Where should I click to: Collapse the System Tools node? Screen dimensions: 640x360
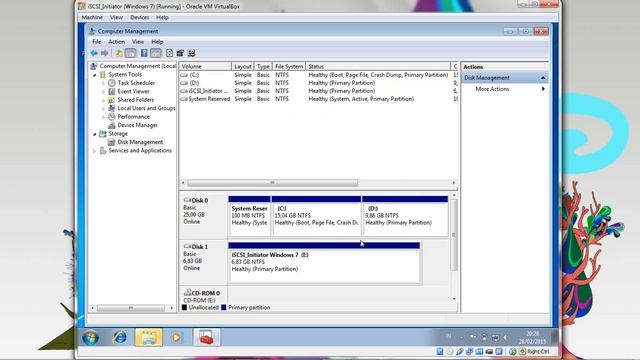point(95,75)
